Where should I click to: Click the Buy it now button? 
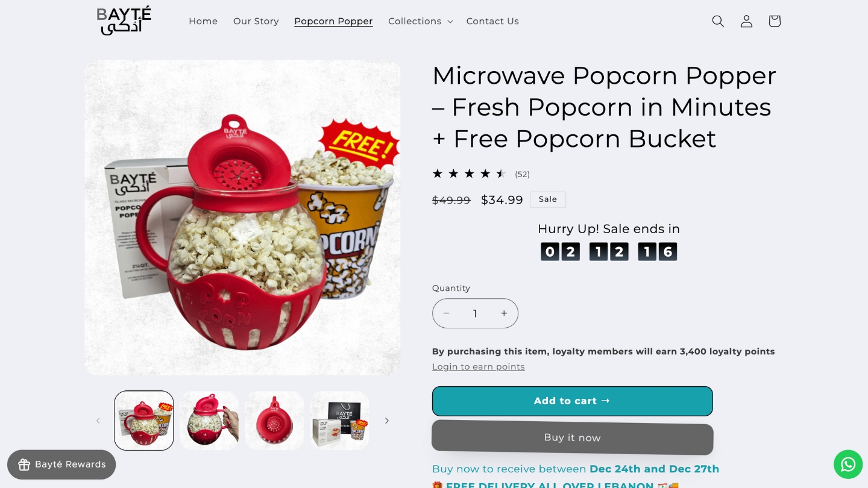(x=573, y=437)
